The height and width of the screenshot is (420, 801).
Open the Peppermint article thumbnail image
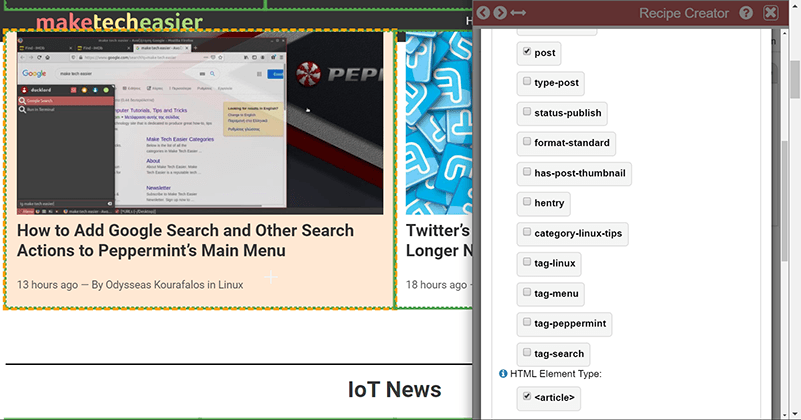pos(200,123)
